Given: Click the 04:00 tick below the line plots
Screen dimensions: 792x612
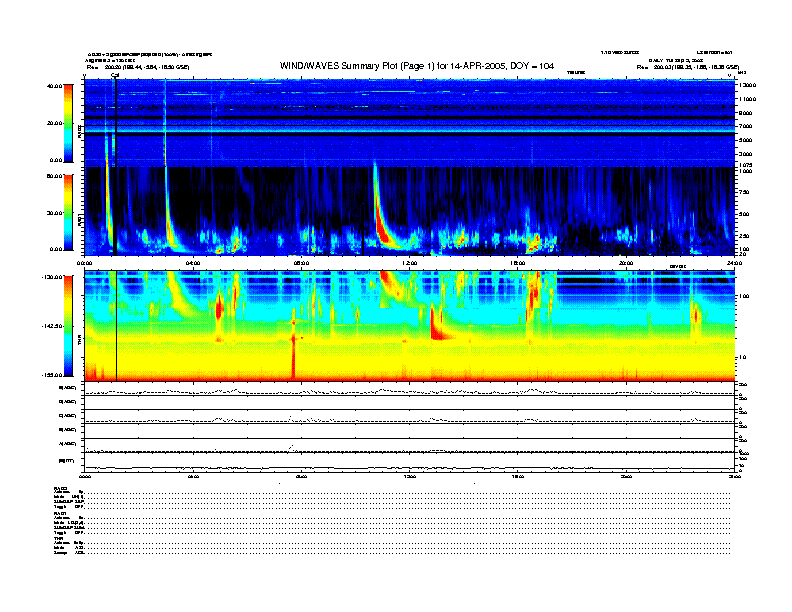Looking at the screenshot, I should coord(193,476).
